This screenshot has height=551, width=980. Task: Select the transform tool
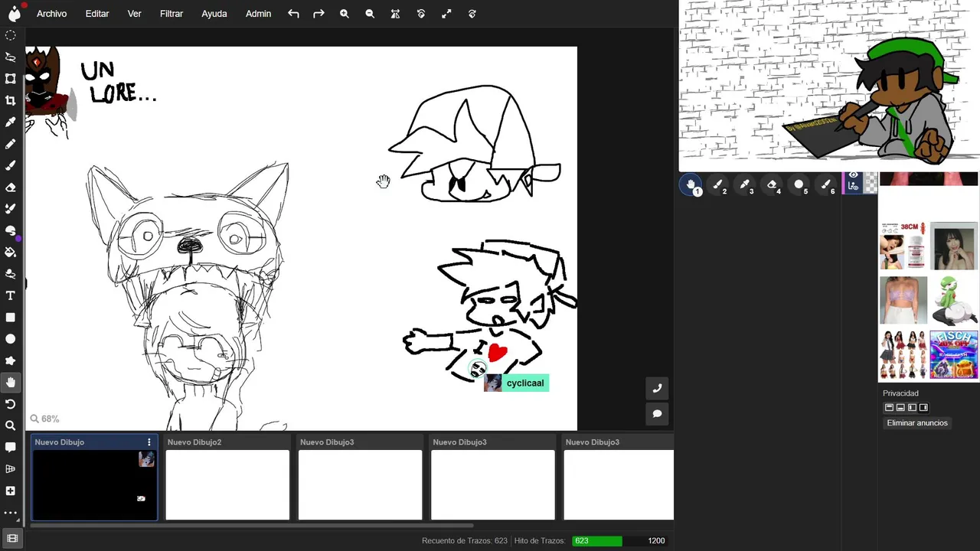coord(11,79)
